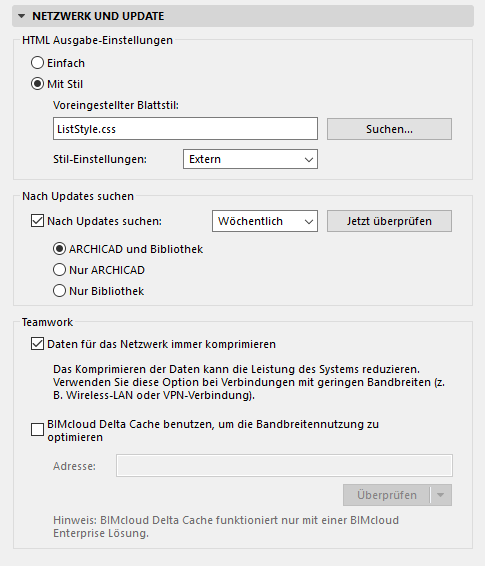This screenshot has height=566, width=485.
Task: Enable the BIMcloud Delta Cache checkbox
Action: coord(38,430)
